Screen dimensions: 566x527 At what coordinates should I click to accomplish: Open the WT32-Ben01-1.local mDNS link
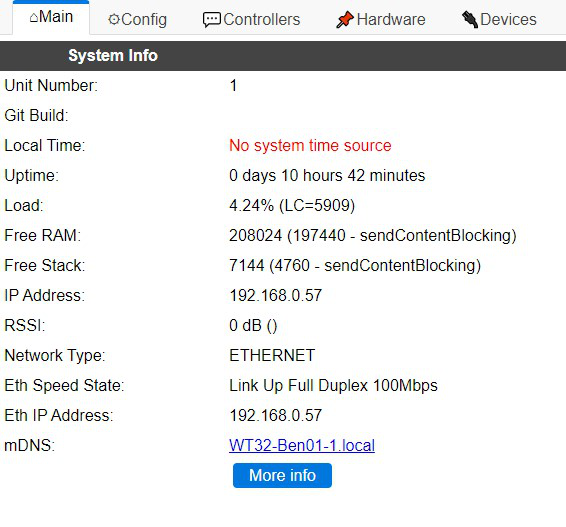point(302,445)
